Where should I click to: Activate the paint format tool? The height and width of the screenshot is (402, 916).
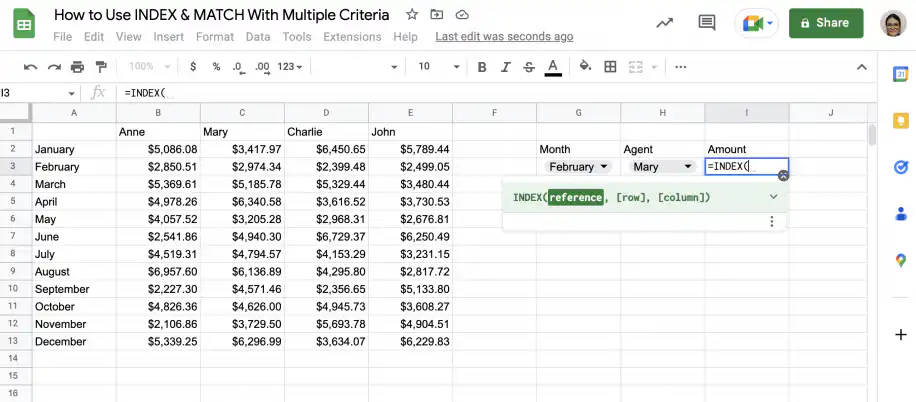click(x=101, y=67)
